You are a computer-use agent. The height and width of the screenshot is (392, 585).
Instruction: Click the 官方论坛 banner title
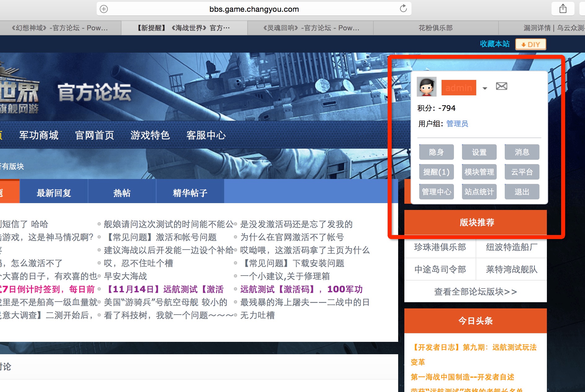[x=95, y=92]
